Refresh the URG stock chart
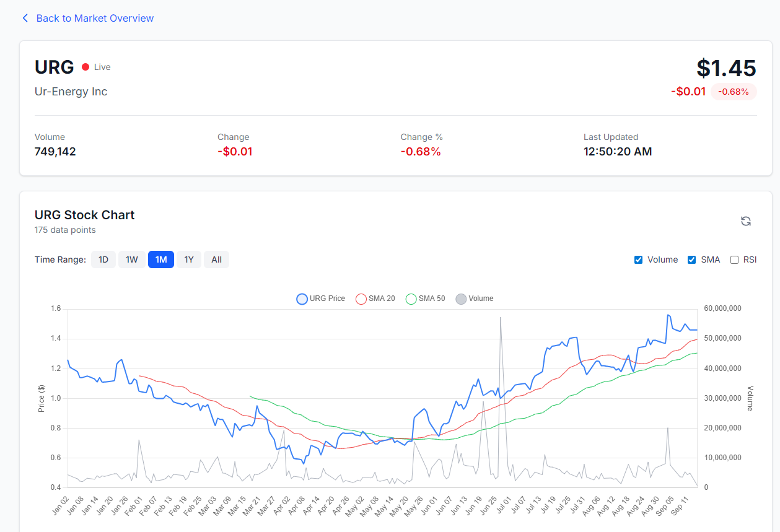The image size is (780, 532). [x=746, y=221]
